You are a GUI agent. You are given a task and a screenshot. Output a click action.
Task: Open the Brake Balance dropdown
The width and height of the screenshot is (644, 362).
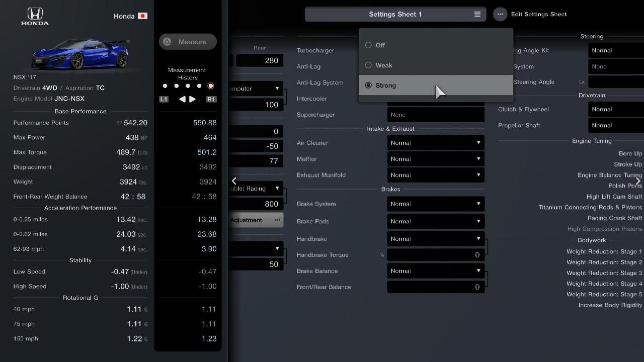436,270
